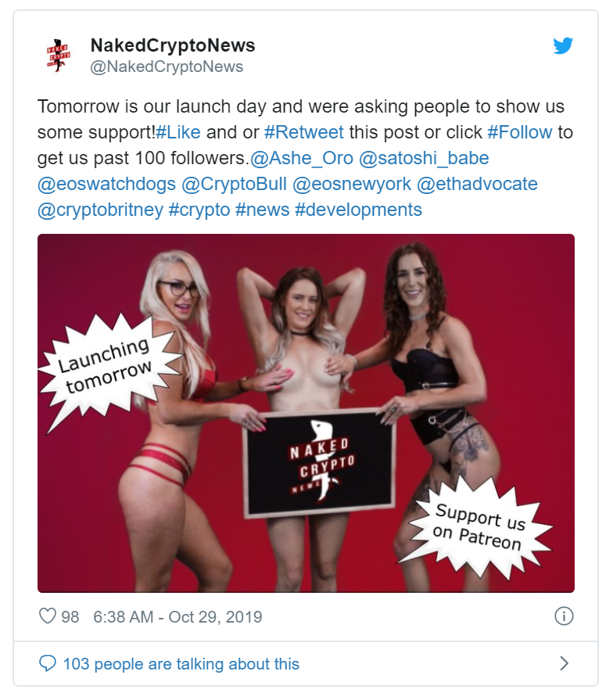Expand conversation with right chevron arrow
The image size is (613, 700).
tap(565, 663)
